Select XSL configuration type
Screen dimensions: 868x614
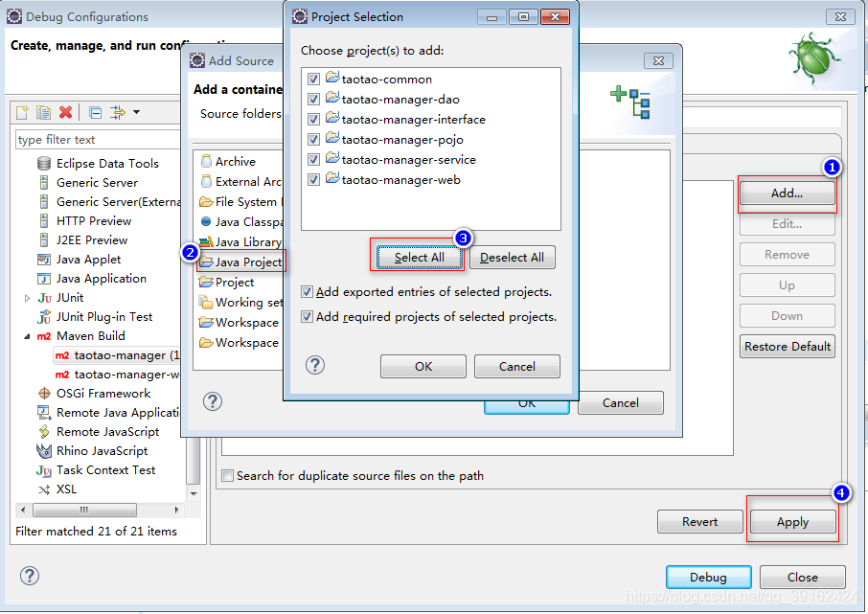click(66, 489)
